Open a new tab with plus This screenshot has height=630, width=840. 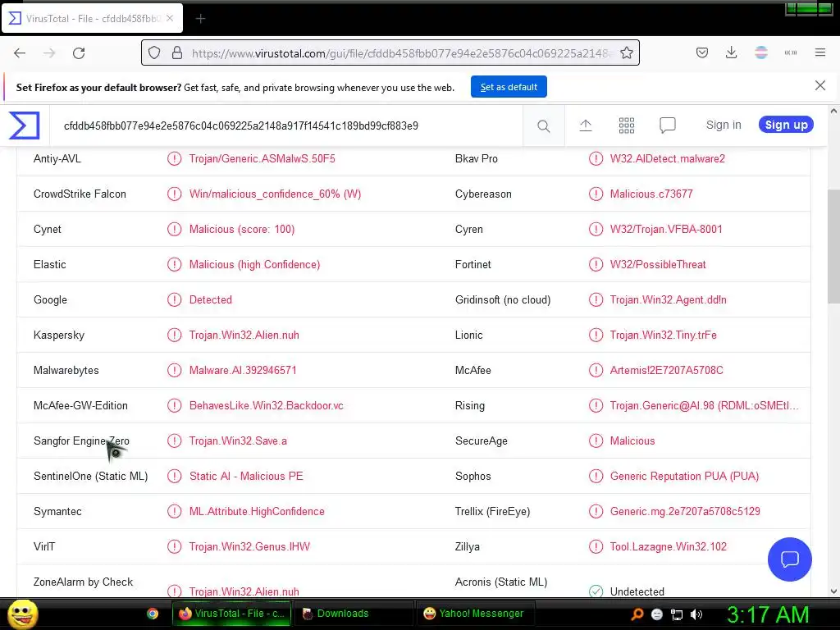tap(200, 19)
